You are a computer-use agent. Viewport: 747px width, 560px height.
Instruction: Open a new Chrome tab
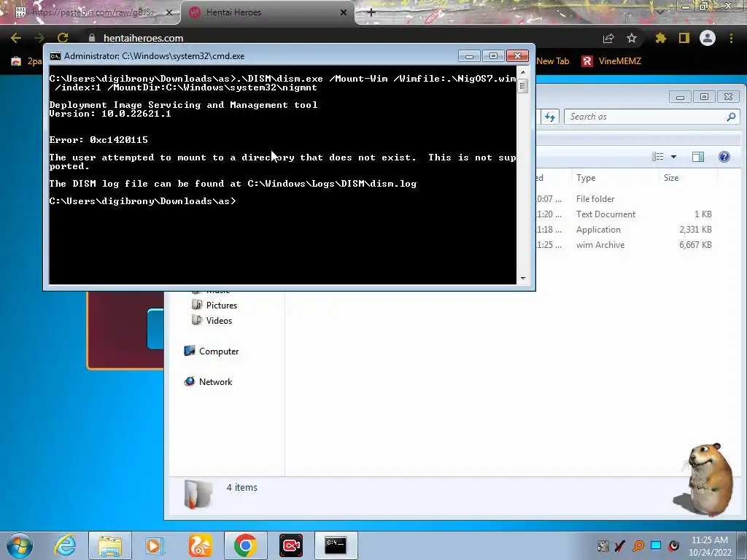point(371,12)
